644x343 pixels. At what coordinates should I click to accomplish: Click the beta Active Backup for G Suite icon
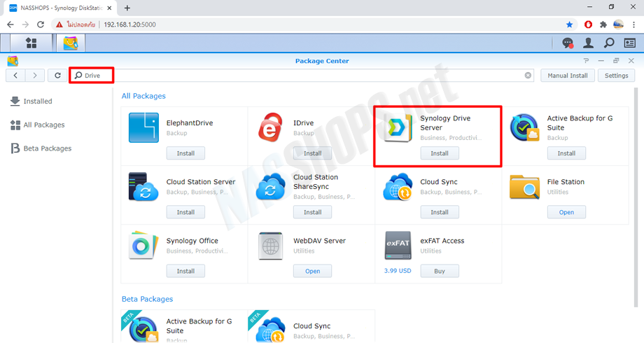tap(142, 328)
